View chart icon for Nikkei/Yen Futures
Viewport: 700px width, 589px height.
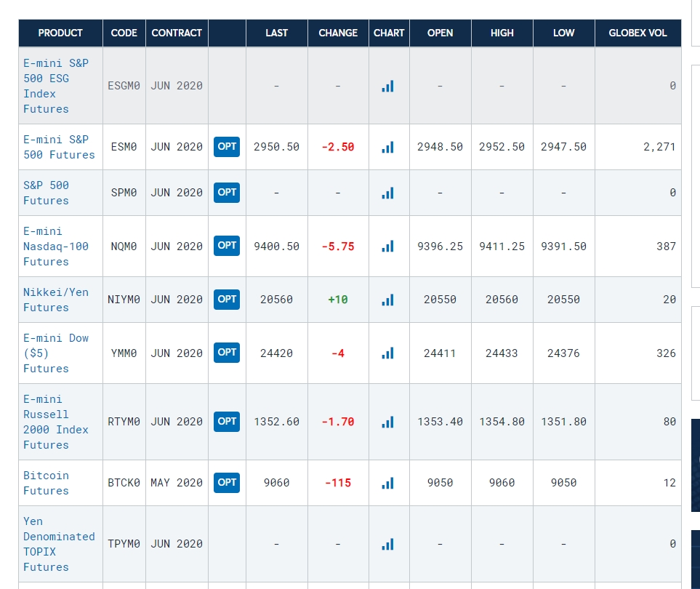387,300
